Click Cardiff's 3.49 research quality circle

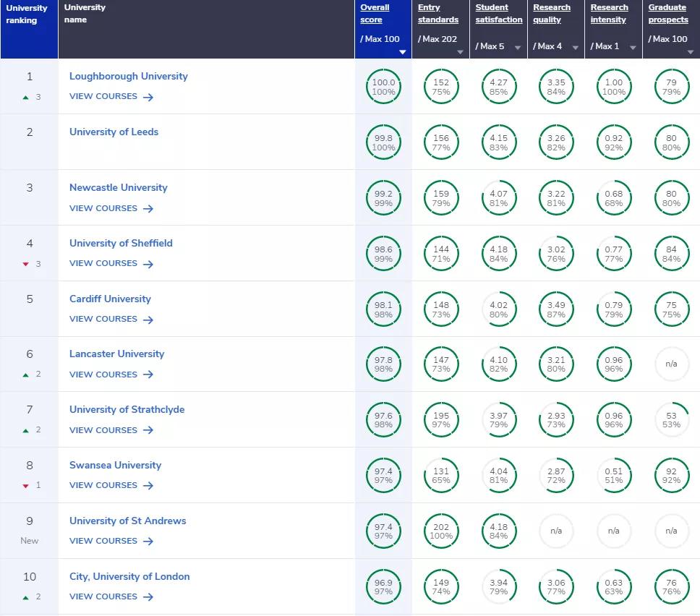point(556,309)
